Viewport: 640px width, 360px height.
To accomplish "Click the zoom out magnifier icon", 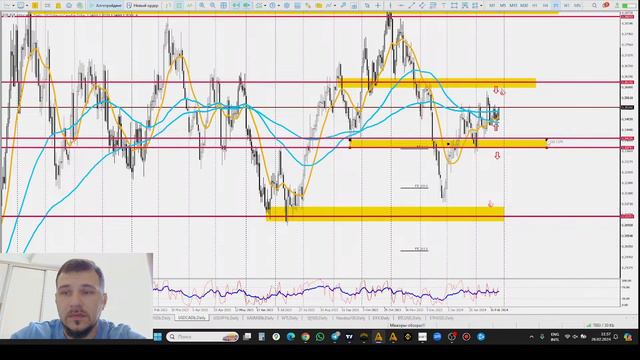I will [213, 6].
